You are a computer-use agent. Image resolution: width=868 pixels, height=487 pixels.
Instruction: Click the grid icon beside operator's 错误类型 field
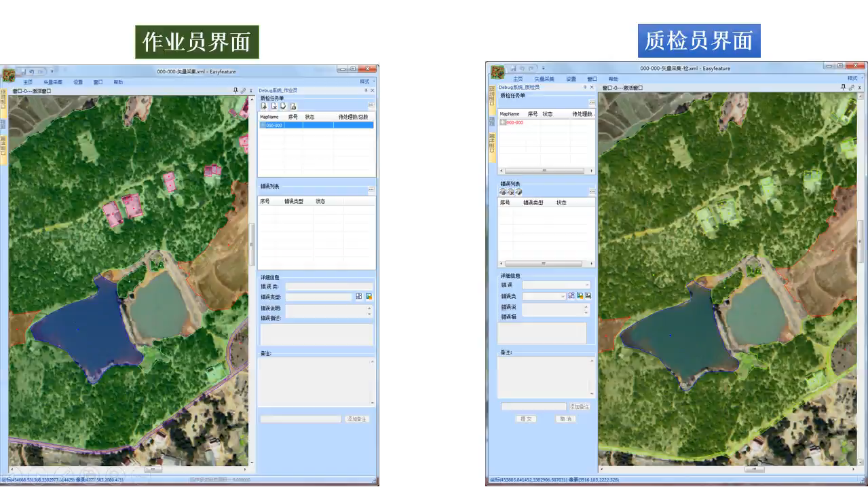click(x=358, y=297)
